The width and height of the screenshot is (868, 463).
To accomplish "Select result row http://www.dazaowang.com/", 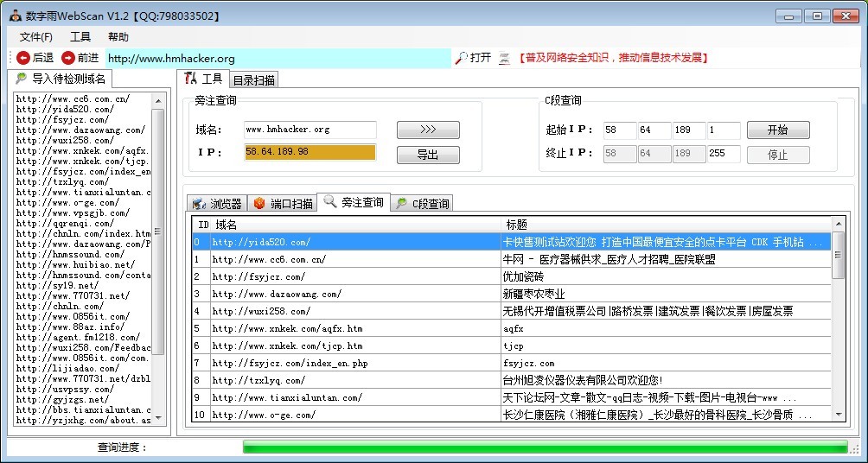I will click(512, 294).
